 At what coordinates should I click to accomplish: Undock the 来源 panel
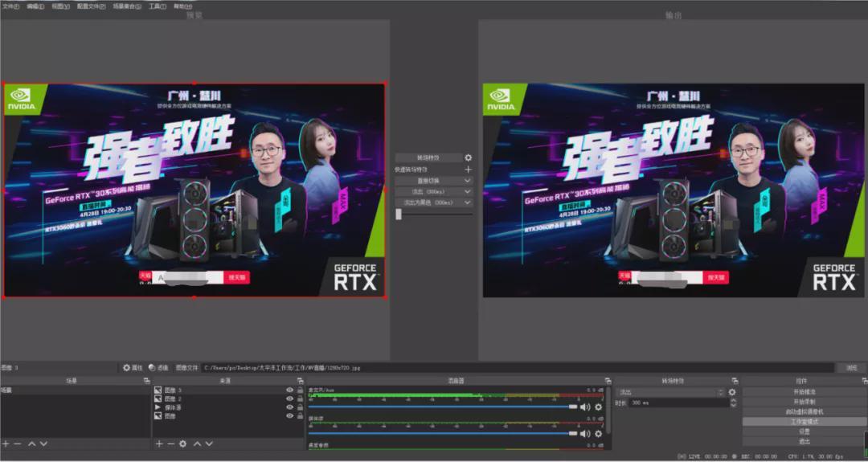(300, 381)
